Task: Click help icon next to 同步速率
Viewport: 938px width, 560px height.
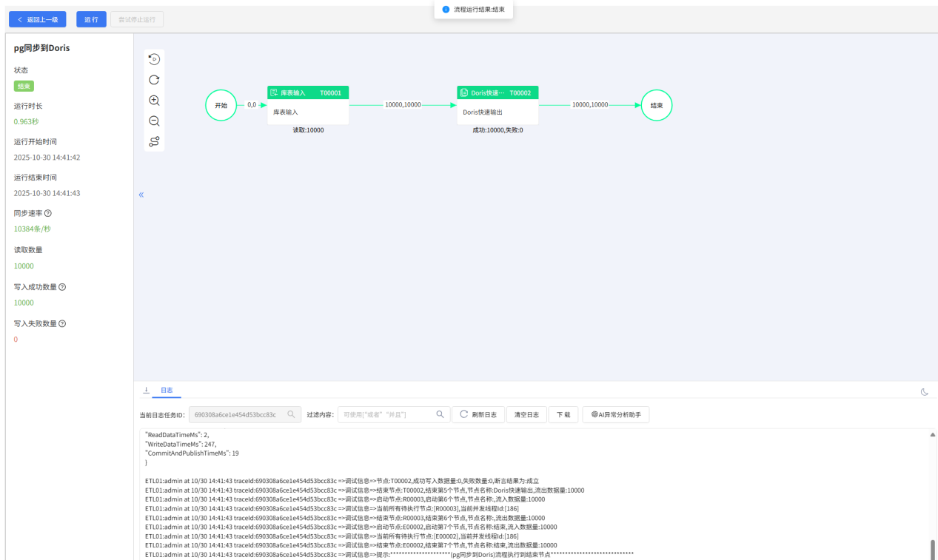Action: [x=48, y=213]
